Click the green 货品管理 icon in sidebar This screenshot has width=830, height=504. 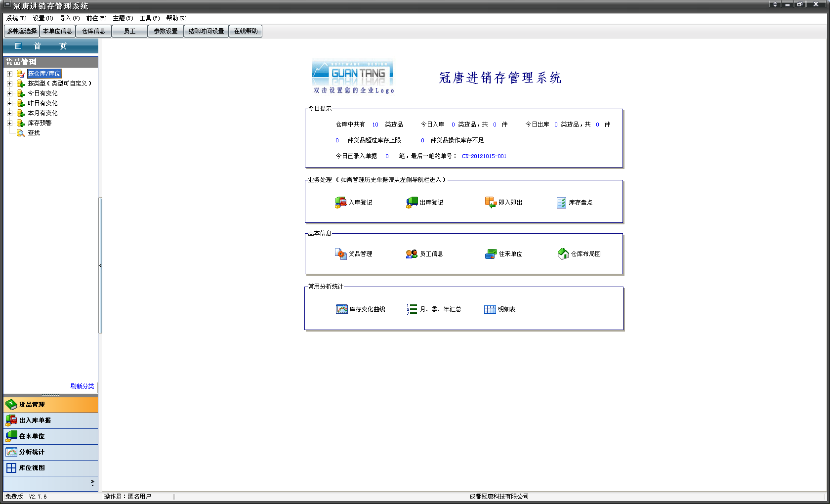click(x=11, y=405)
